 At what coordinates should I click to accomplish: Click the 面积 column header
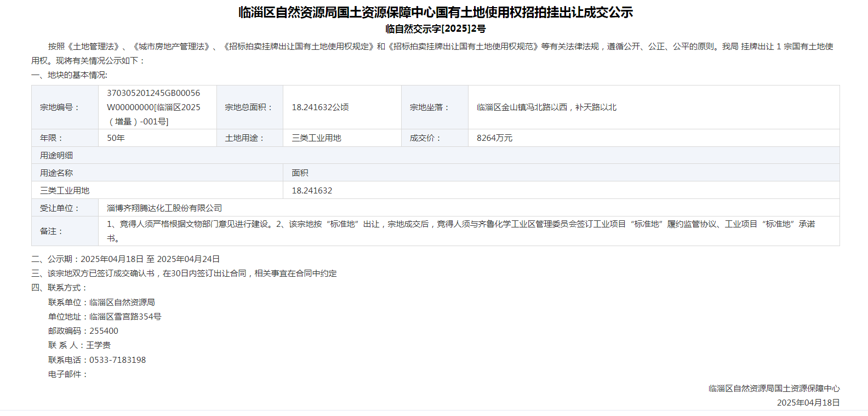click(x=300, y=173)
